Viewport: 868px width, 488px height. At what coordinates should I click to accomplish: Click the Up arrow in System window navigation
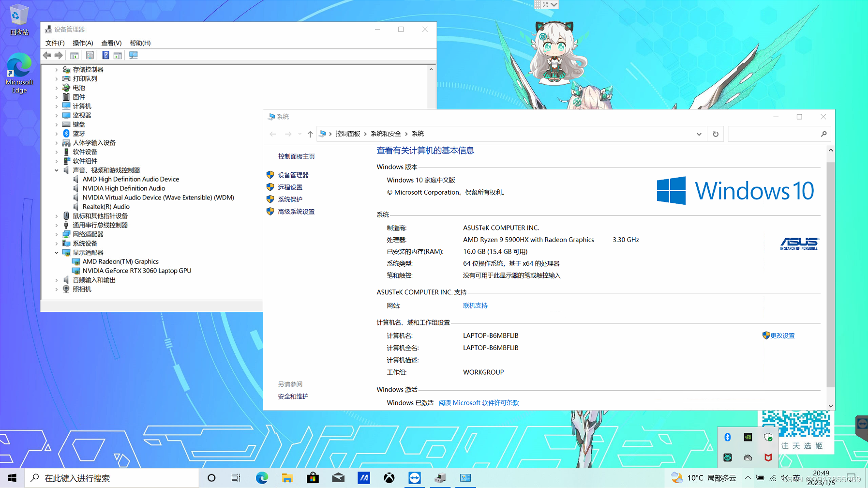[310, 134]
